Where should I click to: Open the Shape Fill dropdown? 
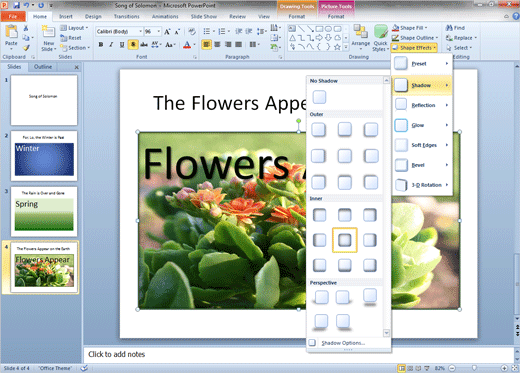410,28
